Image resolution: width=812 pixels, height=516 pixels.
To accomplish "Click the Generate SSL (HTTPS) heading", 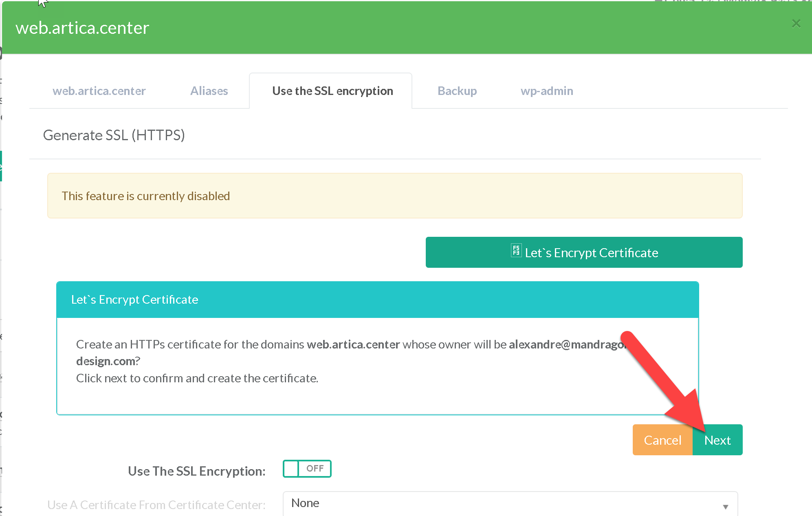I will pos(114,135).
